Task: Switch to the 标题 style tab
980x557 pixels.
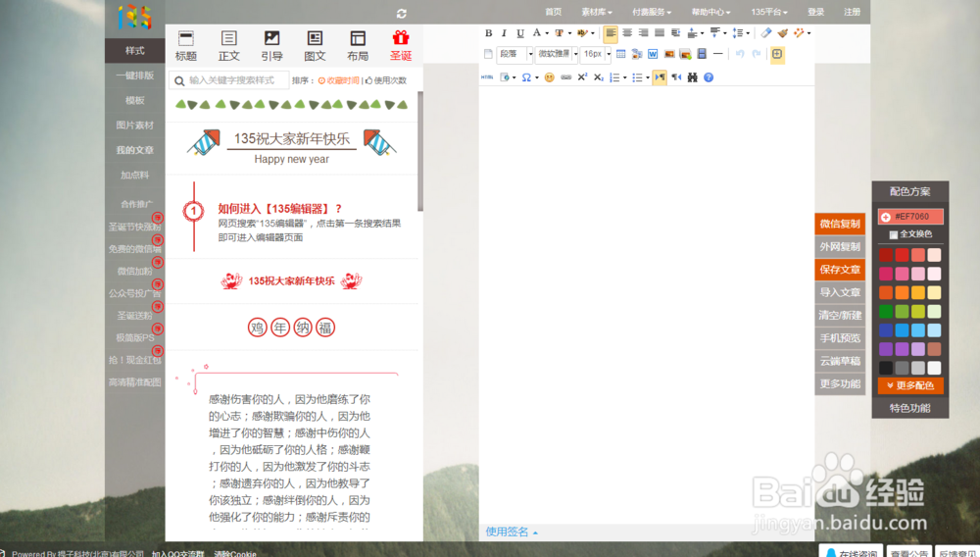Action: [186, 46]
